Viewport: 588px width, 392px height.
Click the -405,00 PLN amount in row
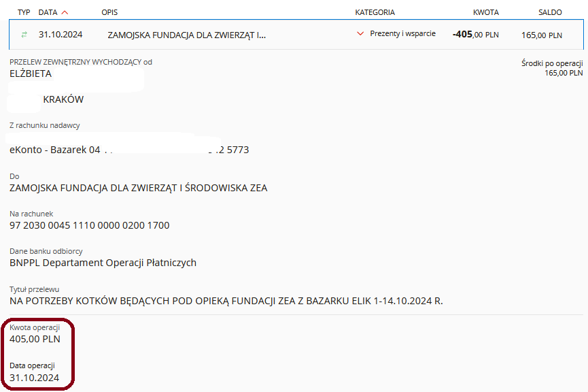tap(475, 35)
